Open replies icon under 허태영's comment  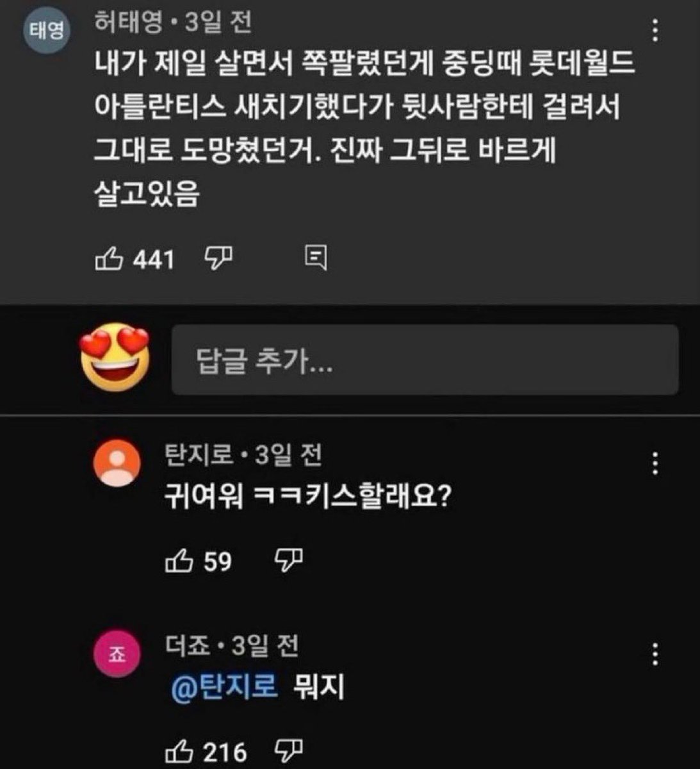pos(316,258)
